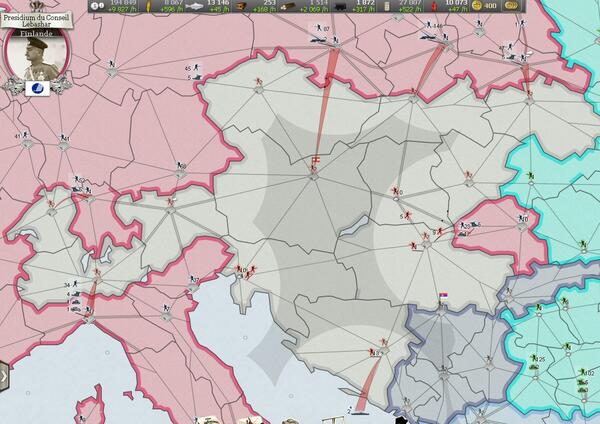Screen dimensions: 600x424
Task: Click the red flag capital marker
Action: tap(315, 159)
